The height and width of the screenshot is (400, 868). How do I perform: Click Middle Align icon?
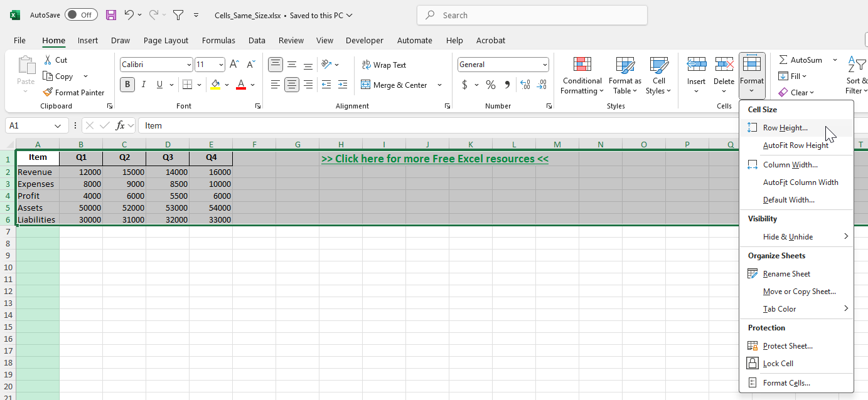coord(292,65)
